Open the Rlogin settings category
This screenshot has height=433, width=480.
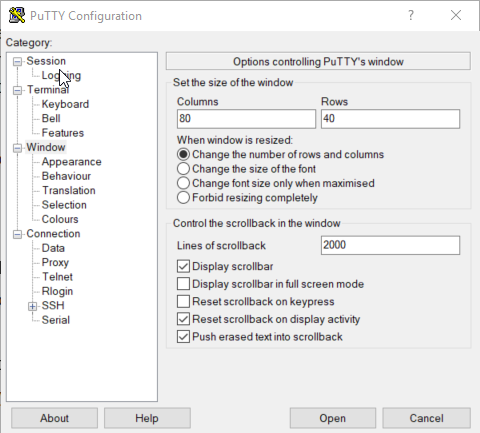pos(57,291)
